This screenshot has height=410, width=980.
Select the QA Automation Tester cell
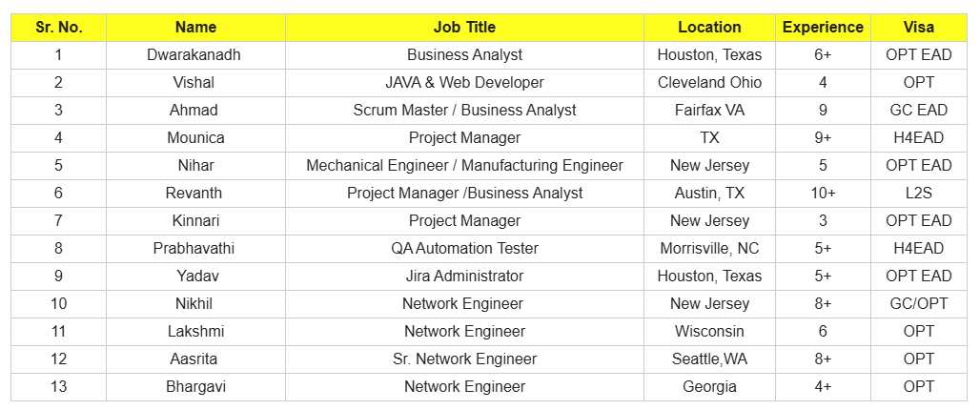click(464, 249)
